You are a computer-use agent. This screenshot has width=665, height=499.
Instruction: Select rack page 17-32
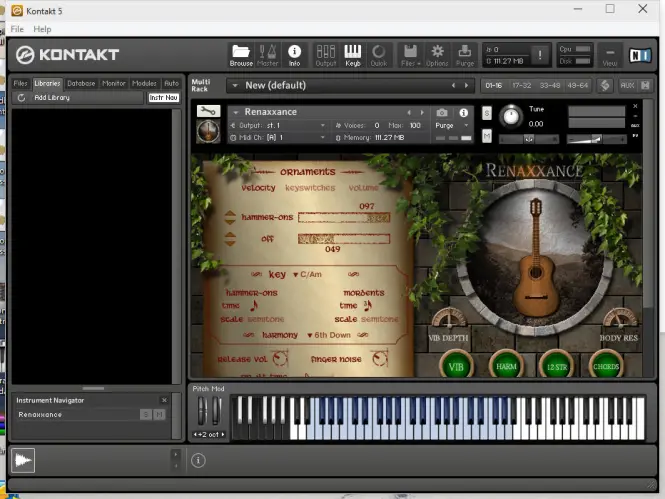coord(522,85)
